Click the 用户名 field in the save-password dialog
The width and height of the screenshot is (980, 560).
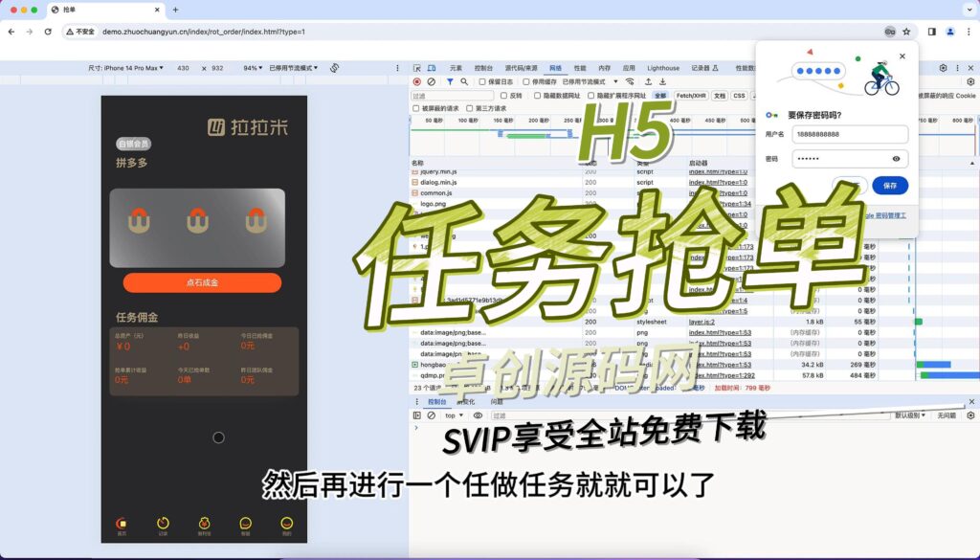point(850,134)
